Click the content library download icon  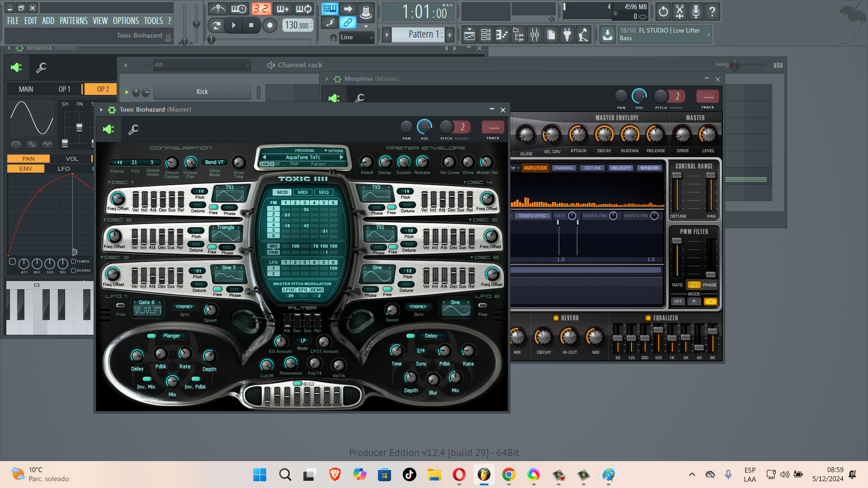[608, 35]
